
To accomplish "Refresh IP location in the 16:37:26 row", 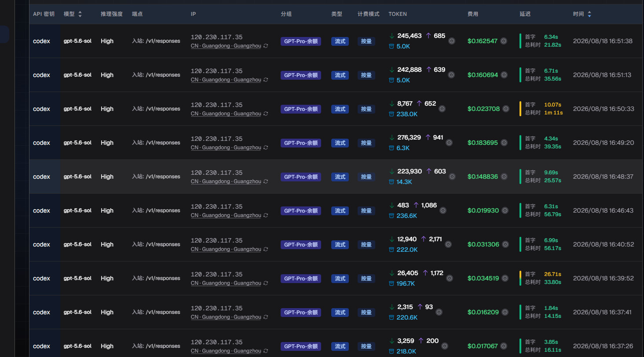I will [x=266, y=351].
